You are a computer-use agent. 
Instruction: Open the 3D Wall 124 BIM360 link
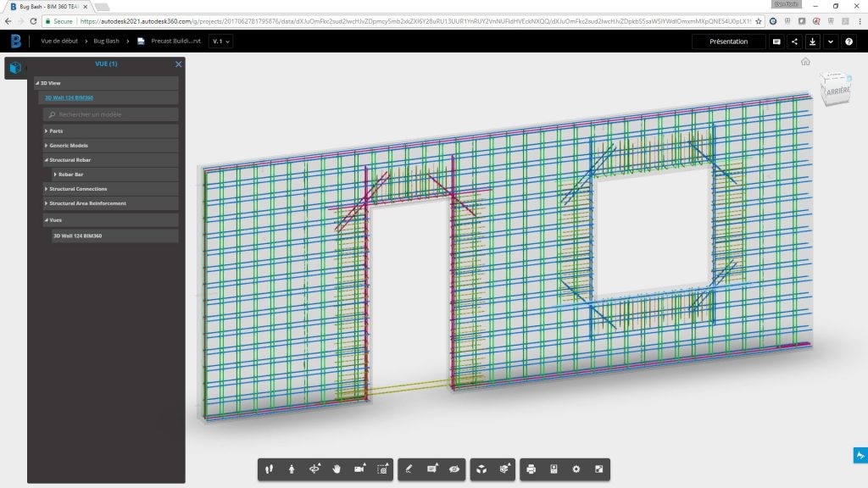69,97
